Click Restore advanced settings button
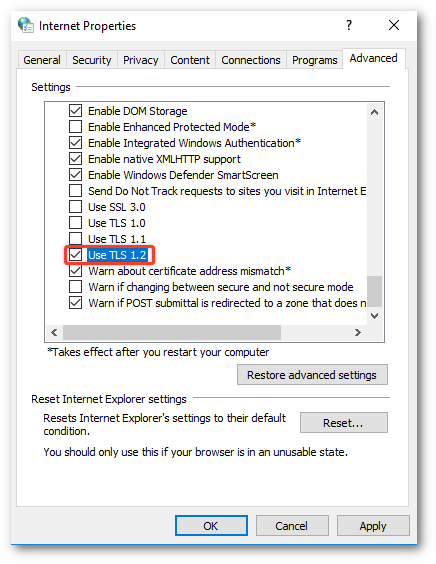436x564 pixels. [312, 375]
